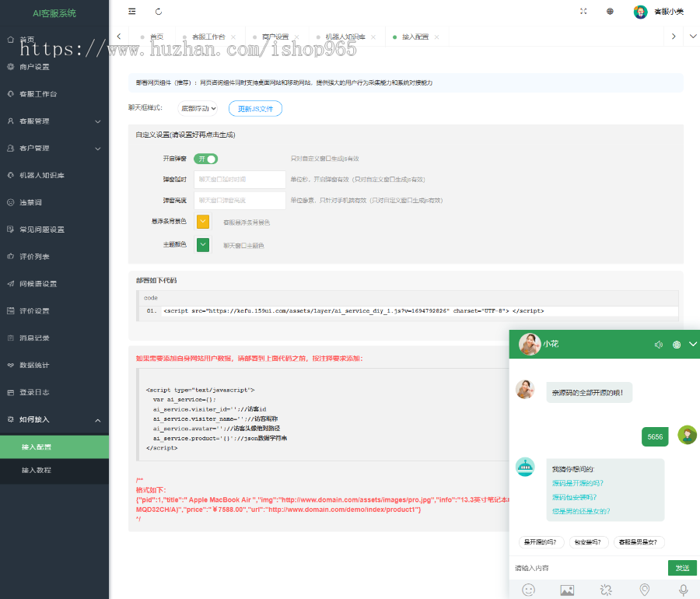
Task: Toggle the 开启弹窗 switch
Action: (x=205, y=159)
